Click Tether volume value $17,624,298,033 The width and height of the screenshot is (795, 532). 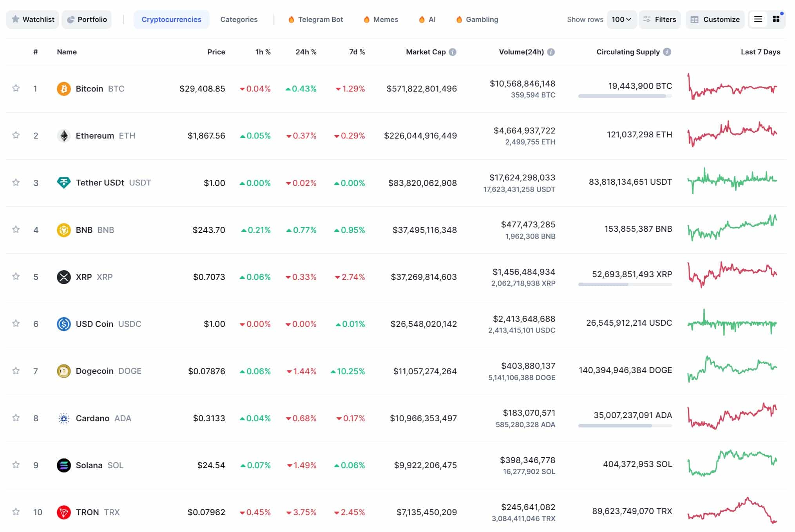pyautogui.click(x=522, y=178)
